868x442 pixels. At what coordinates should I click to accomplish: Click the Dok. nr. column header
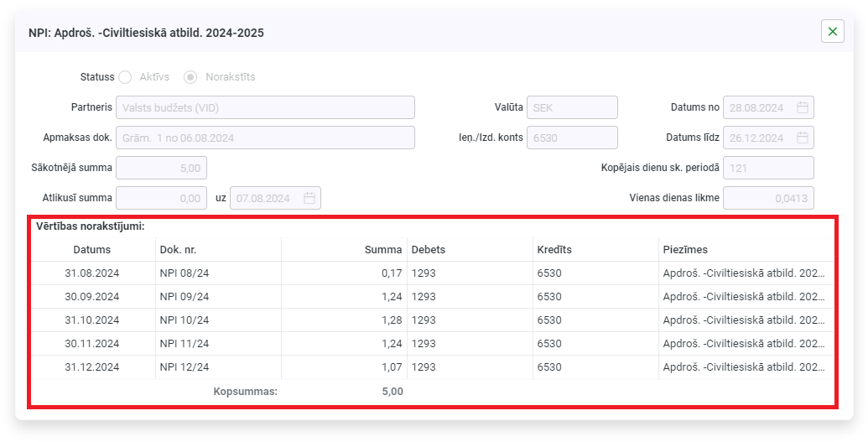[x=178, y=250]
